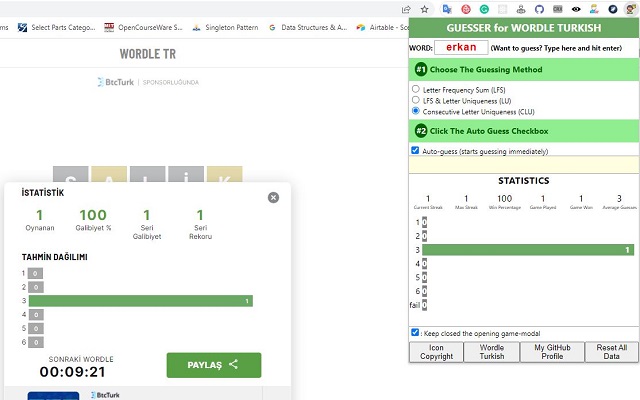Click the Win Percentage value 100 in extension
640x400 pixels.
504,199
